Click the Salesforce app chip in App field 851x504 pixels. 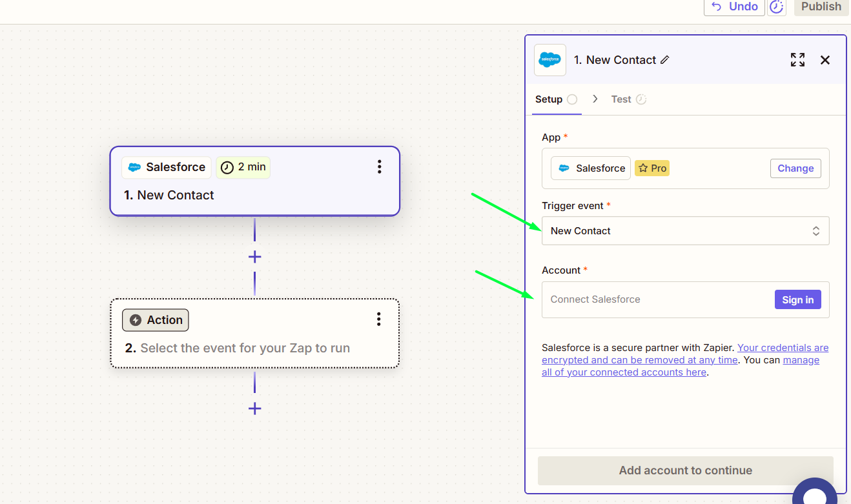pyautogui.click(x=591, y=168)
